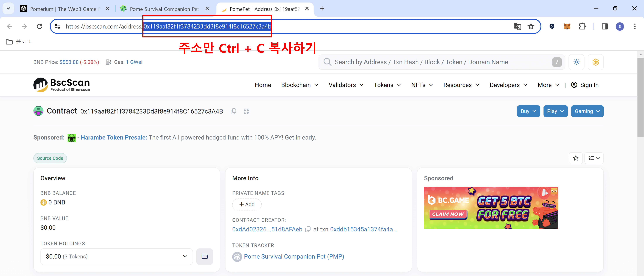Open the More options chevron near the watchlist star

click(594, 158)
